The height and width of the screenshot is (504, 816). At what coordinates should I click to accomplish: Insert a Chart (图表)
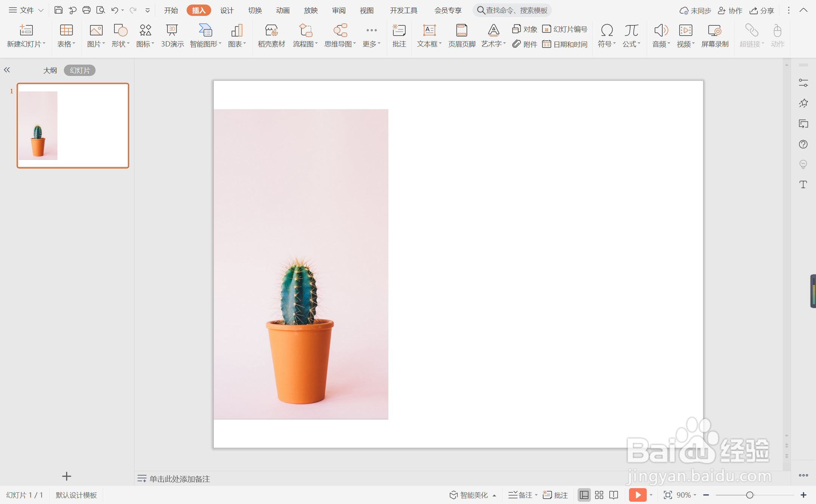point(237,36)
